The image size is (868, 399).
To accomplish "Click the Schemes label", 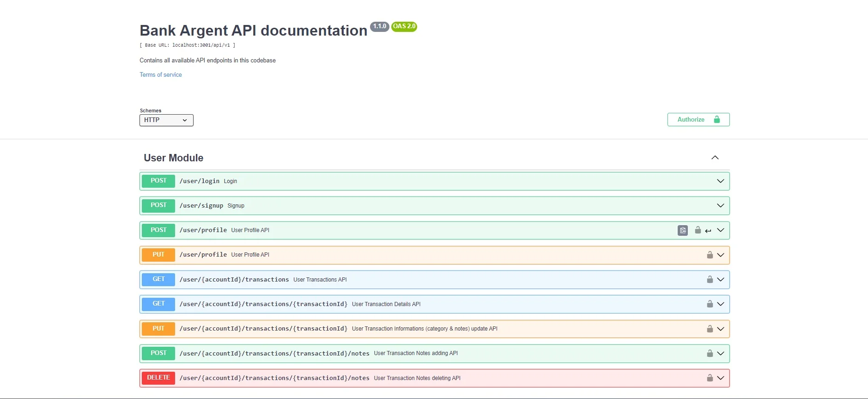I will point(151,110).
